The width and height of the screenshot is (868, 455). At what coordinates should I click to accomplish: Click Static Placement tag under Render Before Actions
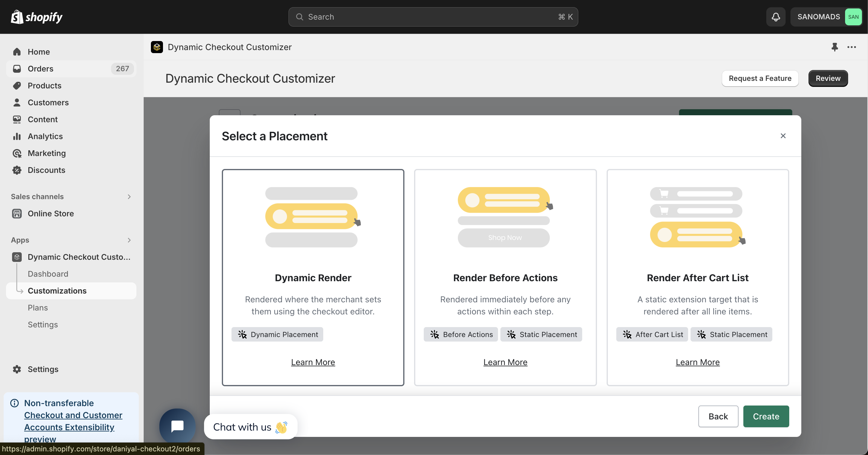click(x=541, y=334)
